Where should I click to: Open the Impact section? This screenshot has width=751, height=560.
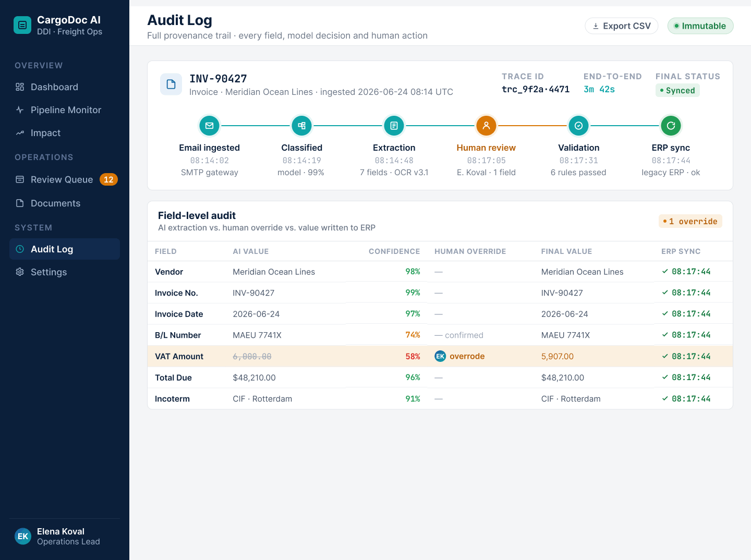coord(65,133)
